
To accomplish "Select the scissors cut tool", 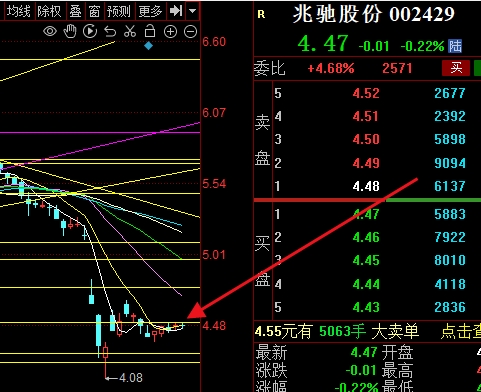I will coord(130,31).
